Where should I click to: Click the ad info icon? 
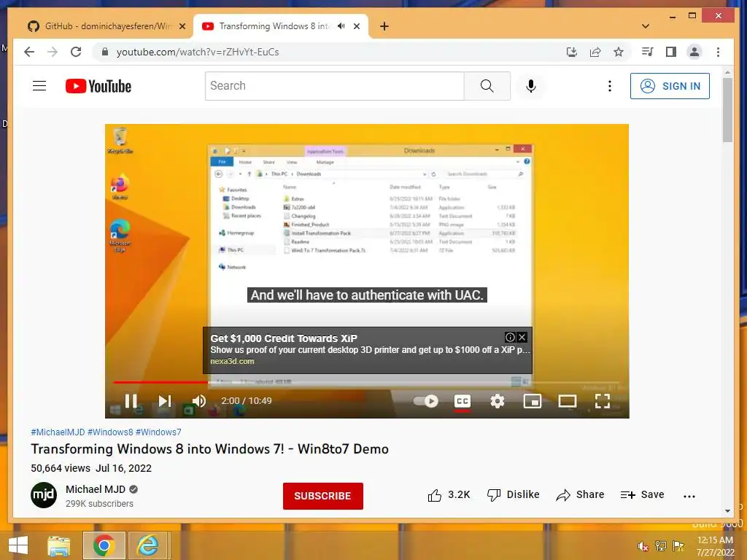pyautogui.click(x=510, y=337)
